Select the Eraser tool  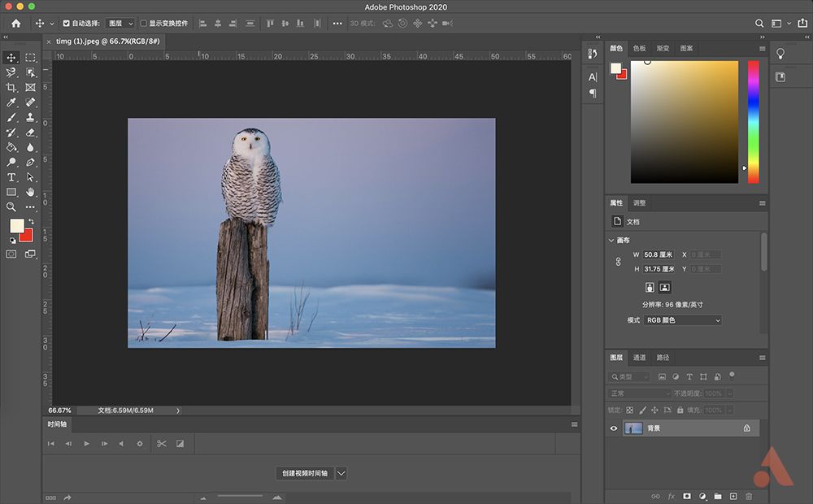pyautogui.click(x=30, y=133)
